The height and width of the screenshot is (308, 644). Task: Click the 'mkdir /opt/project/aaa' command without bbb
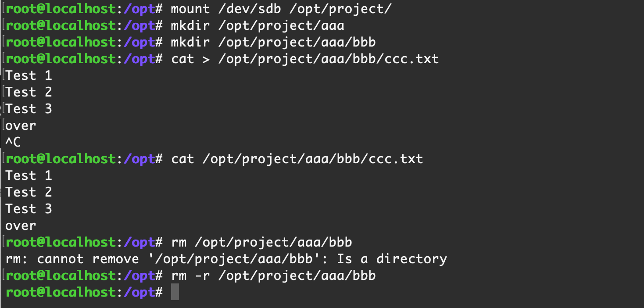[258, 25]
